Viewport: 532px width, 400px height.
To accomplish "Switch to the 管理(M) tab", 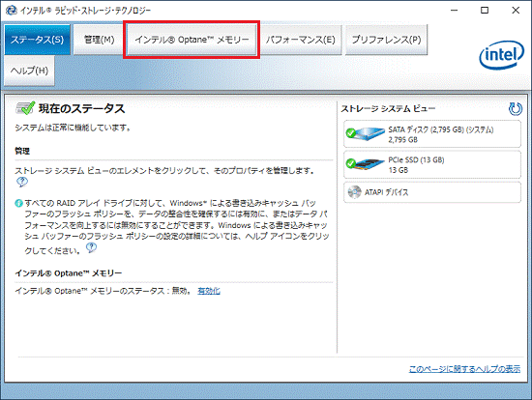I will 99,40.
